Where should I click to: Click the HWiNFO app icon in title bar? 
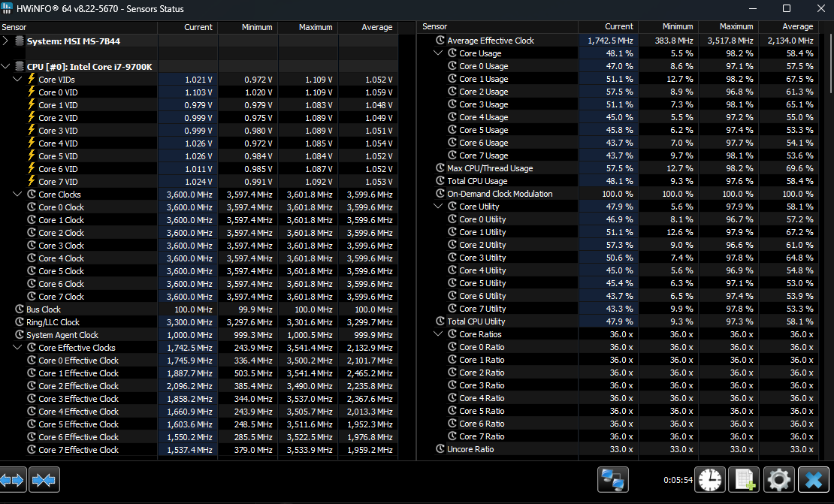[x=7, y=8]
